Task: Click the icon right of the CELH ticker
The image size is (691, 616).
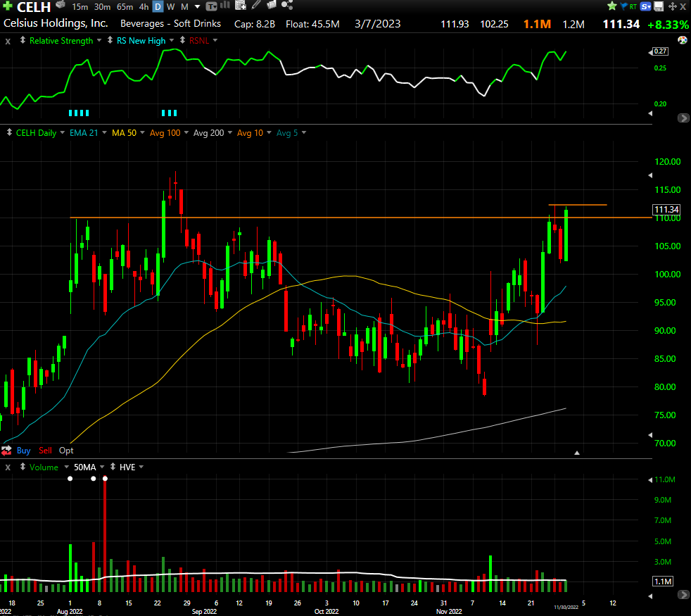Action: [x=61, y=5]
